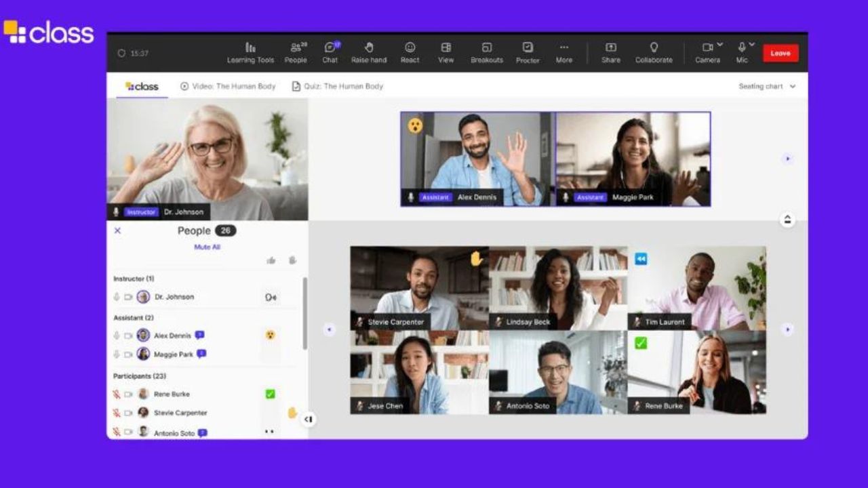Viewport: 868px width, 488px height.
Task: Open the React emoji menu
Action: [410, 53]
